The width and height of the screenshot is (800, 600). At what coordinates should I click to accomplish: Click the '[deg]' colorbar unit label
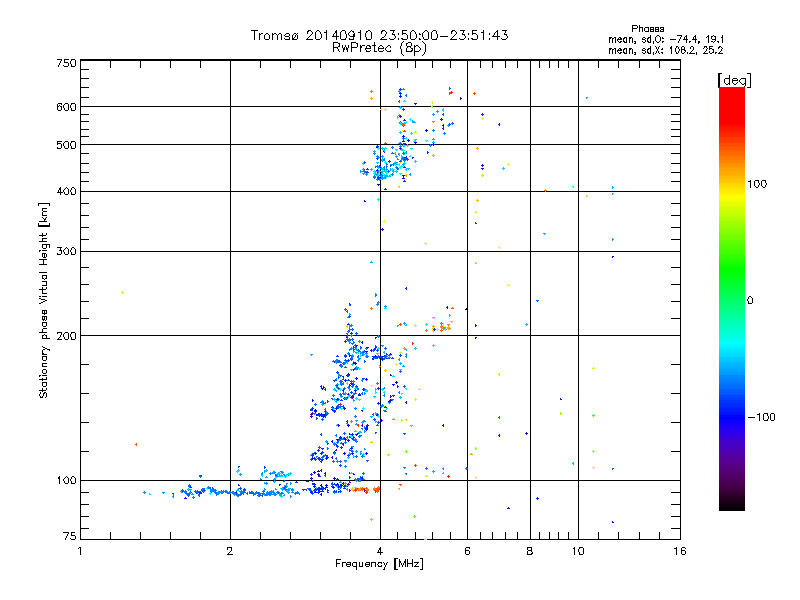click(x=734, y=80)
